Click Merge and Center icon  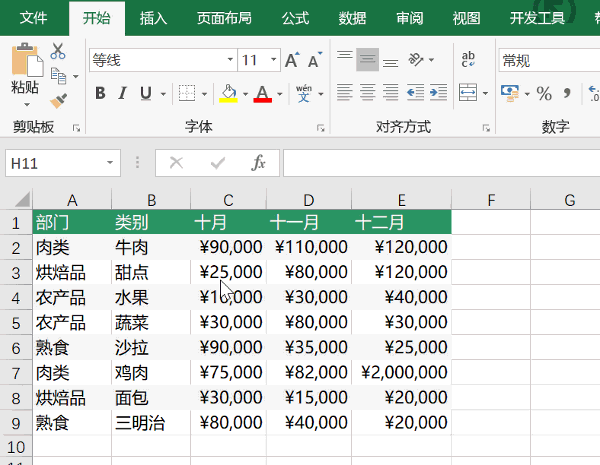(468, 93)
